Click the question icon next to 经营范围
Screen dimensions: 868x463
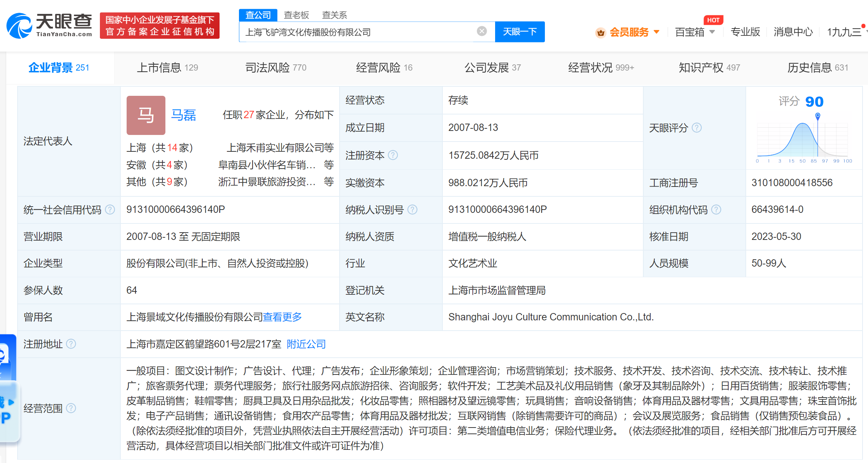pos(72,409)
